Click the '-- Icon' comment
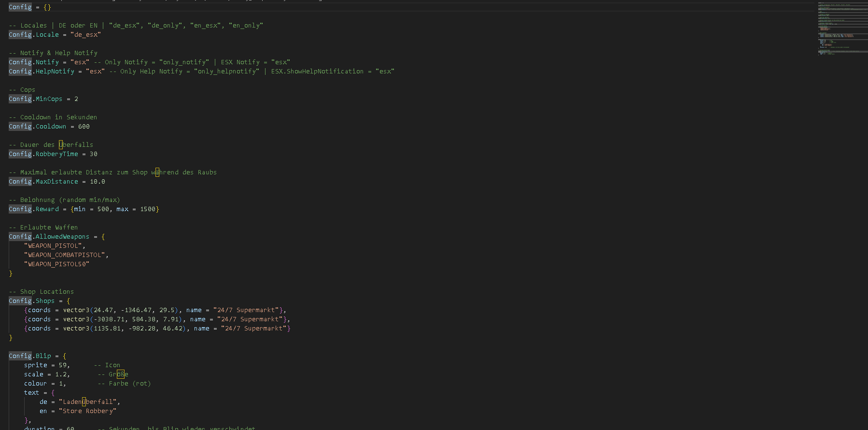Viewport: 868px width, 430px height. (x=107, y=365)
